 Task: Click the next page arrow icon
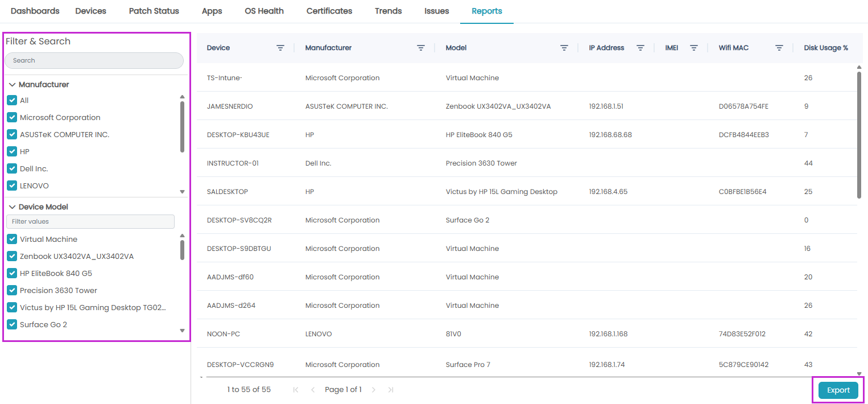click(374, 389)
